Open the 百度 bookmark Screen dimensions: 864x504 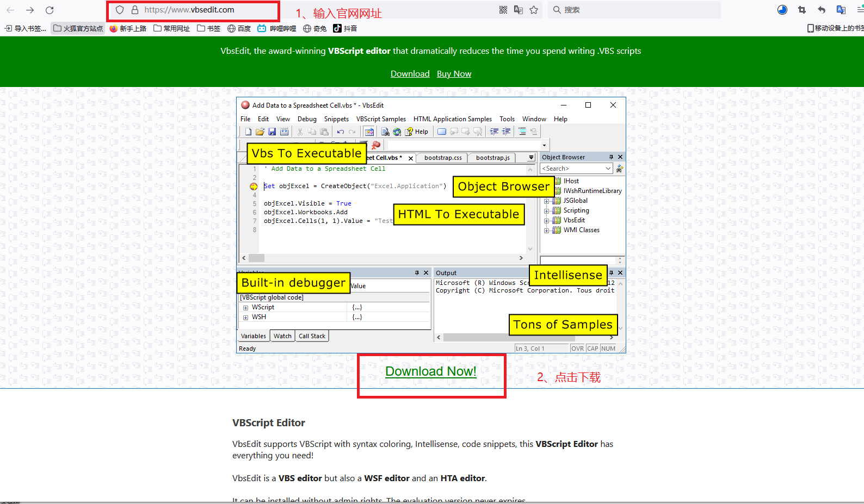239,28
